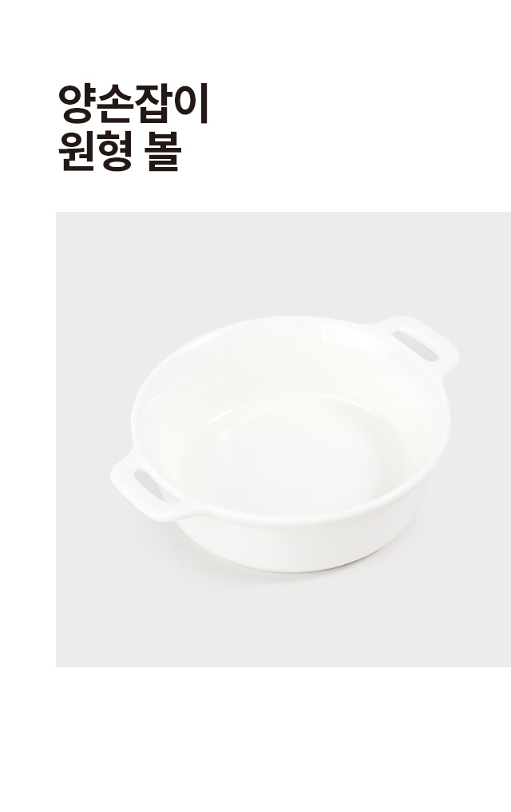
Task: Select the word '원형' in the title
Action: pos(96,152)
